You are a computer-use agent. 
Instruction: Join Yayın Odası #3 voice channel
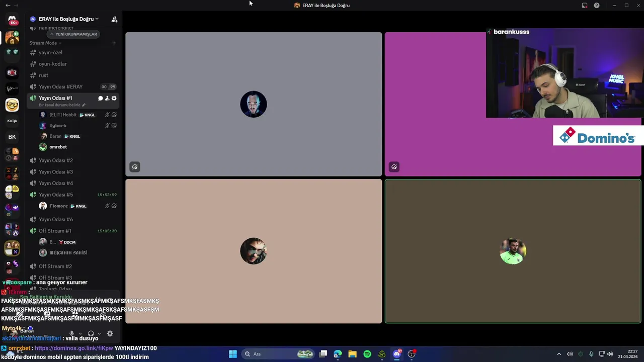tap(73, 172)
